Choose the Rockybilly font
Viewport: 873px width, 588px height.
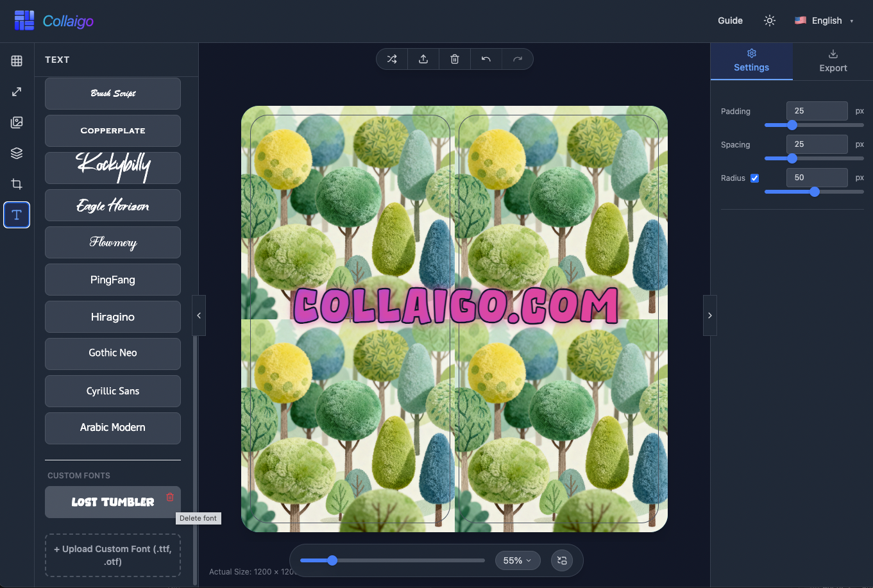(113, 168)
